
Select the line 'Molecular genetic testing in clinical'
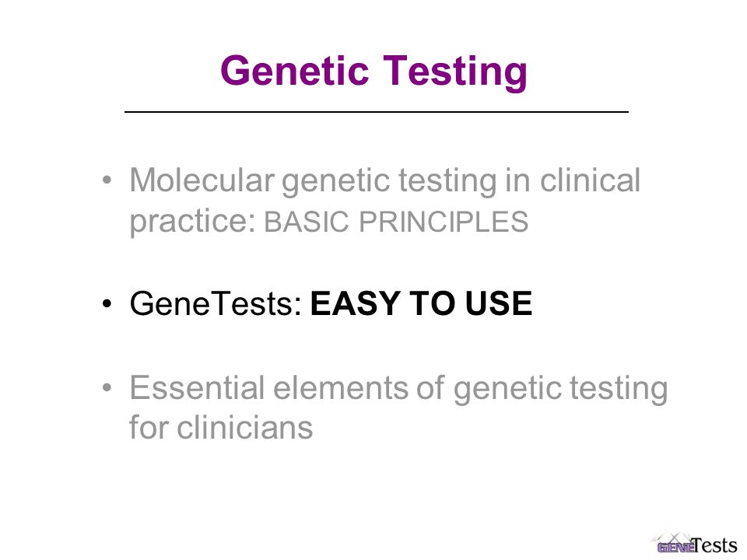385,181
